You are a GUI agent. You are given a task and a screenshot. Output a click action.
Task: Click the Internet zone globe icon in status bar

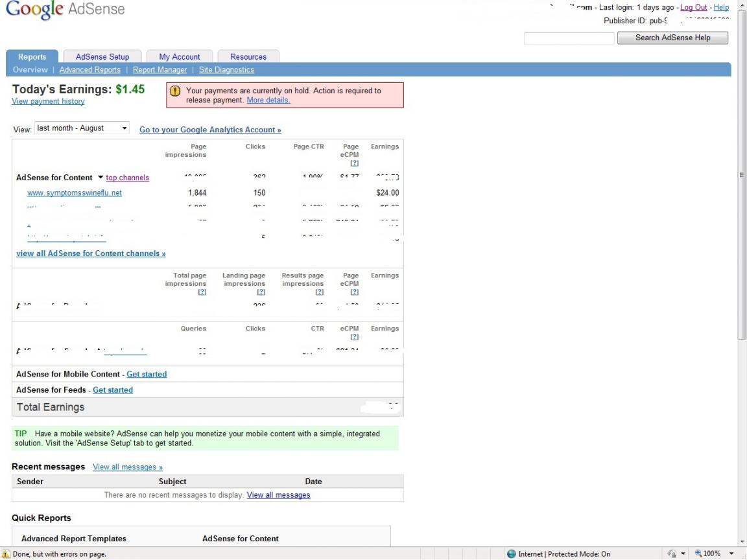coord(512,554)
